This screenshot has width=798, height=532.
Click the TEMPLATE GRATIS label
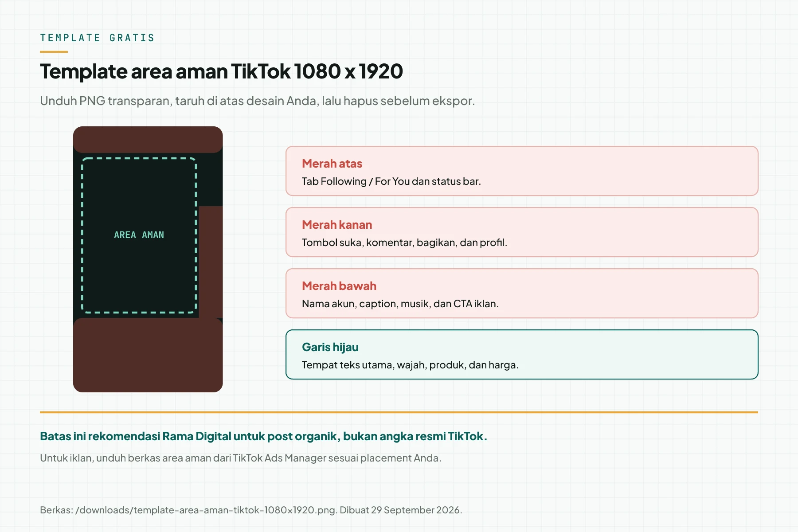click(x=97, y=38)
